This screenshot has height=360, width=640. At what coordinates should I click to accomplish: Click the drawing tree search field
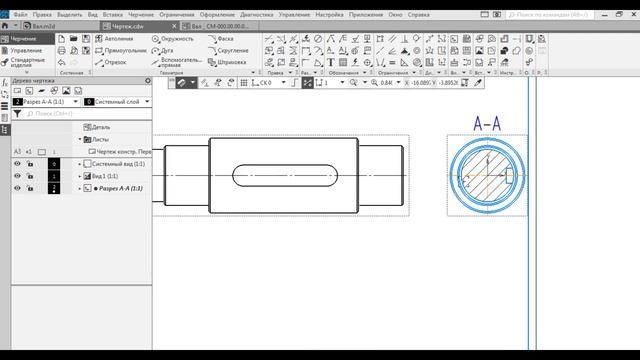click(x=88, y=113)
